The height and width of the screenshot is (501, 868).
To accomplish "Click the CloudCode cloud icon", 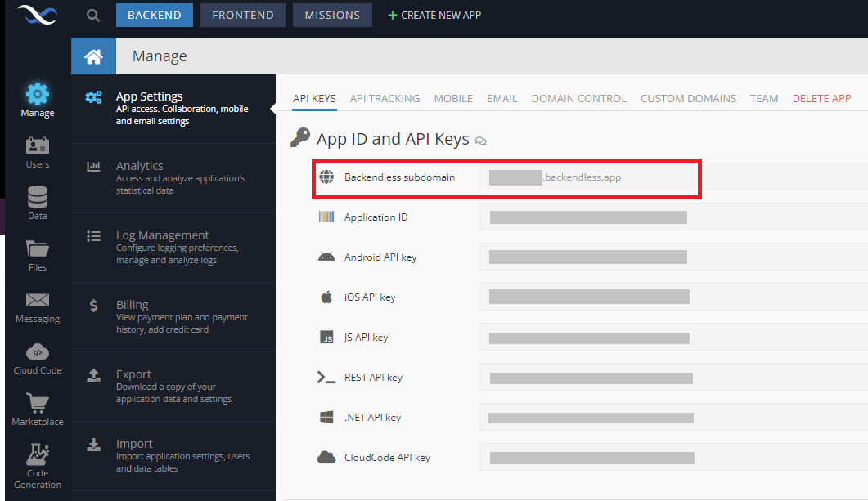I will click(326, 458).
